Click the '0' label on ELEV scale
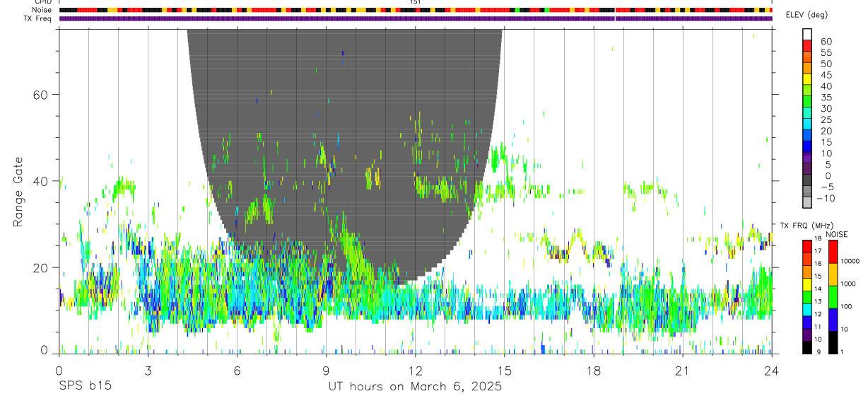The height and width of the screenshot is (401, 868). (x=829, y=176)
